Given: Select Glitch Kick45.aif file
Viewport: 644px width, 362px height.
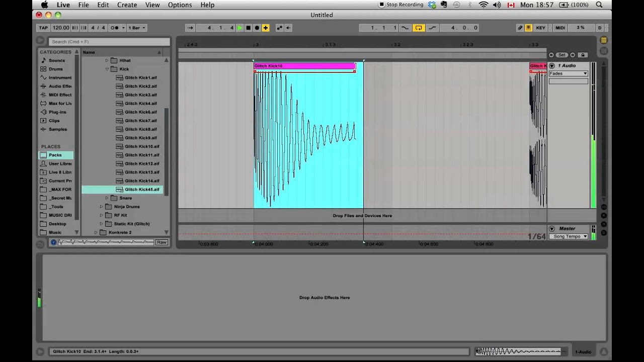Looking at the screenshot, I should 122,190.
